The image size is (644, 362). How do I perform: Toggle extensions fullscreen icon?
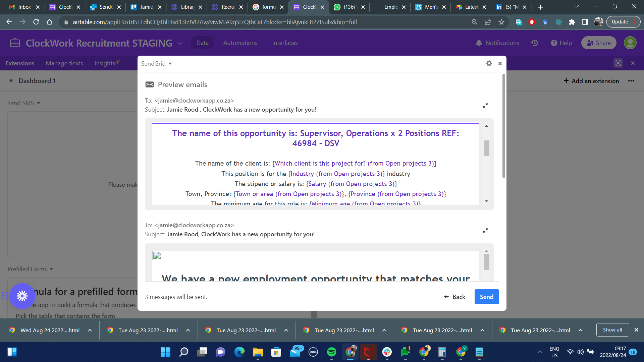[x=618, y=63]
